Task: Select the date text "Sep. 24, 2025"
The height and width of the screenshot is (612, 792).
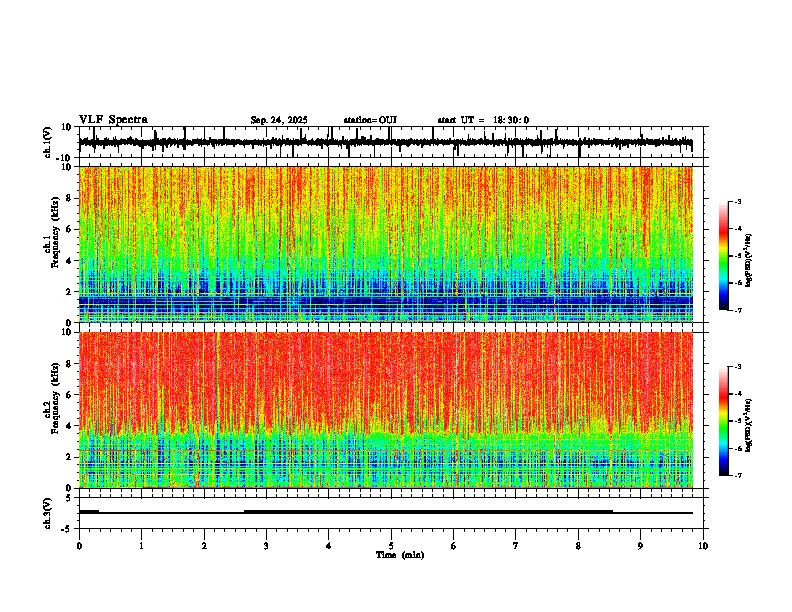Action: tap(279, 120)
